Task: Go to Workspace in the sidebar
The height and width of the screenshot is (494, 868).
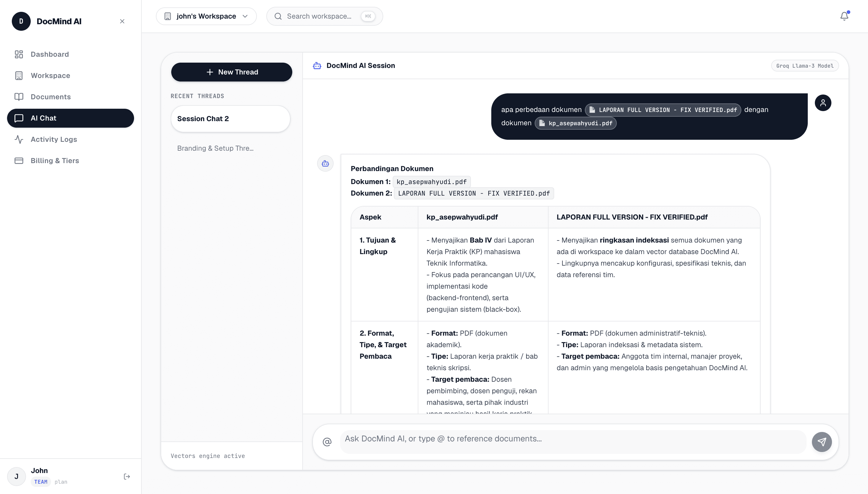Action: pos(71,75)
